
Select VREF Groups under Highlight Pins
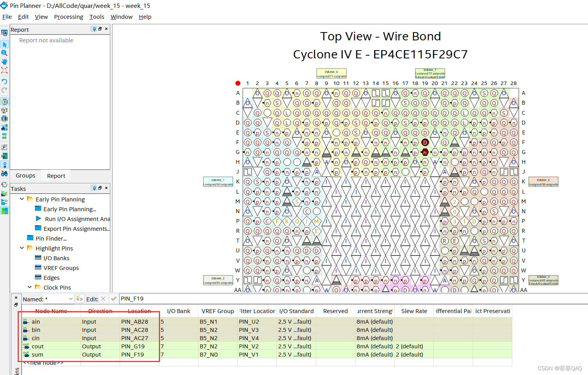point(61,268)
